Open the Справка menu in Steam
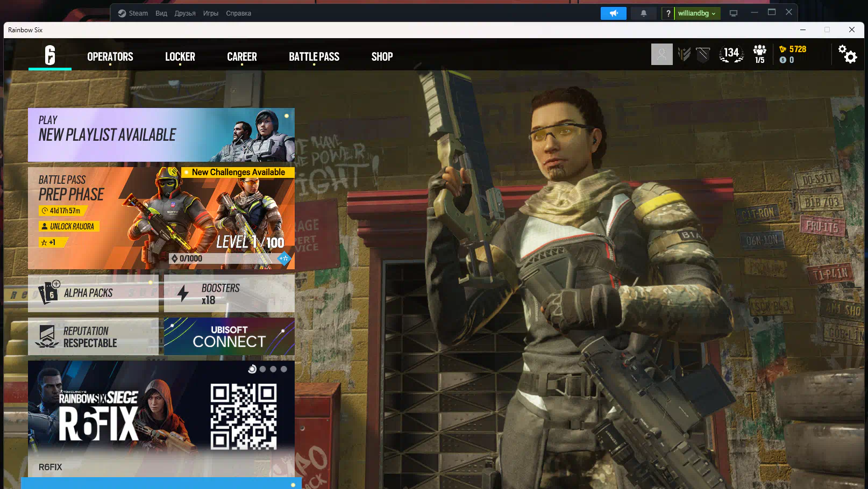The height and width of the screenshot is (489, 868). point(239,13)
